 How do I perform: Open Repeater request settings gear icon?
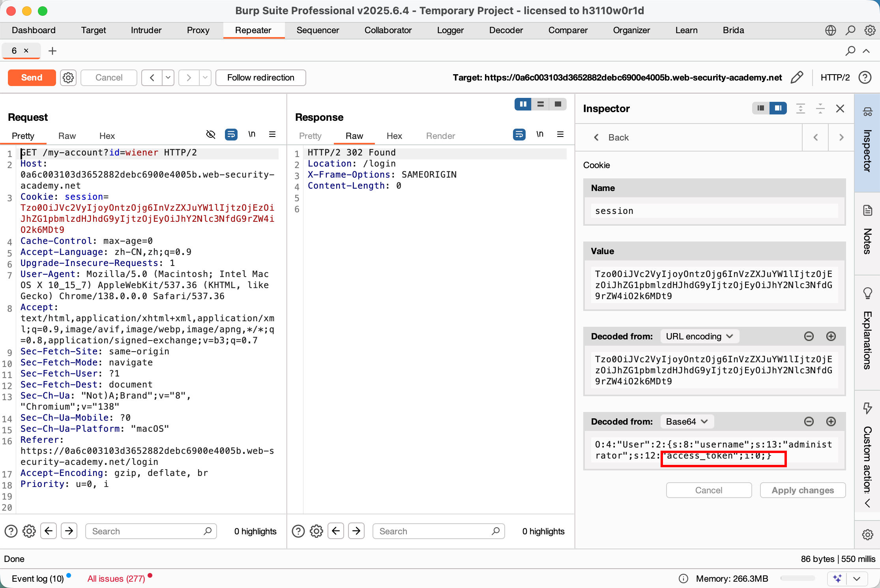[68, 77]
